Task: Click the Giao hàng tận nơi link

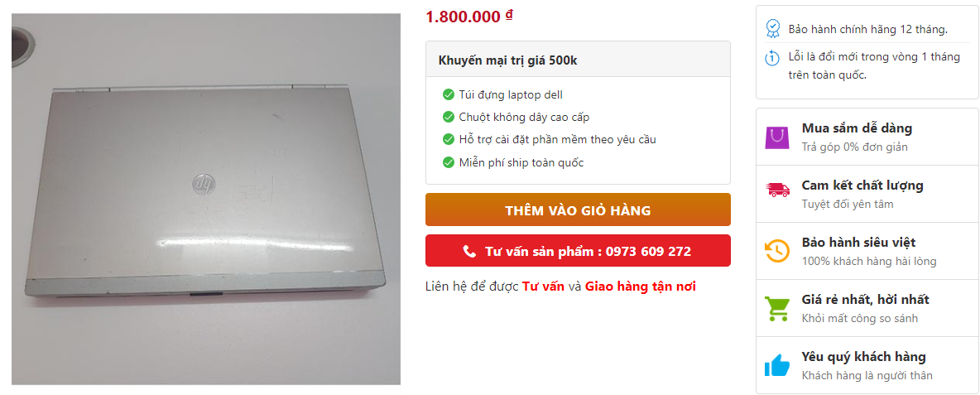Action: click(x=641, y=287)
